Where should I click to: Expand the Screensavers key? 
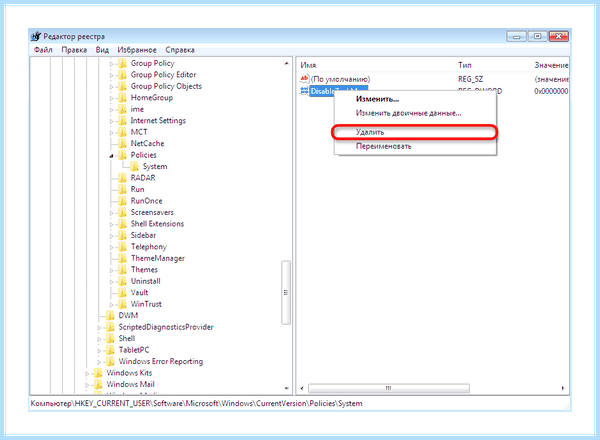pos(111,213)
